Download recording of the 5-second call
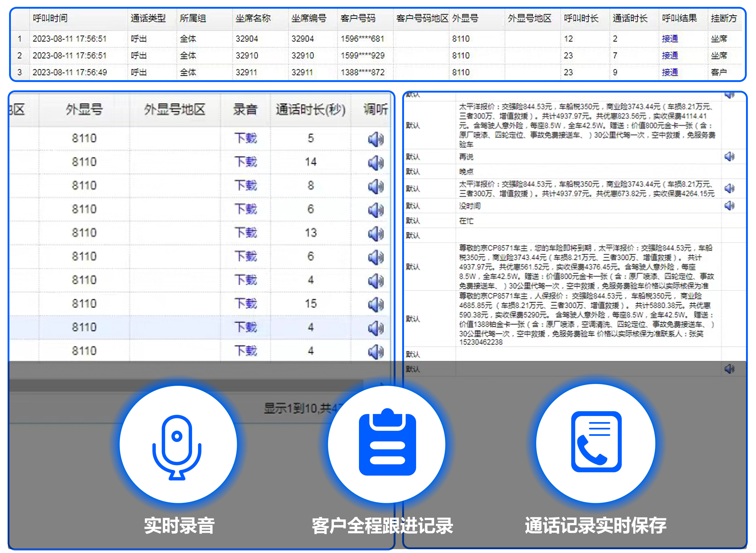The height and width of the screenshot is (553, 756). click(x=246, y=138)
